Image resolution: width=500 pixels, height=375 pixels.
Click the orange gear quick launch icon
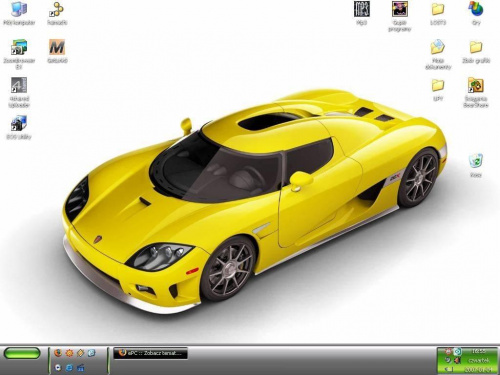69,353
